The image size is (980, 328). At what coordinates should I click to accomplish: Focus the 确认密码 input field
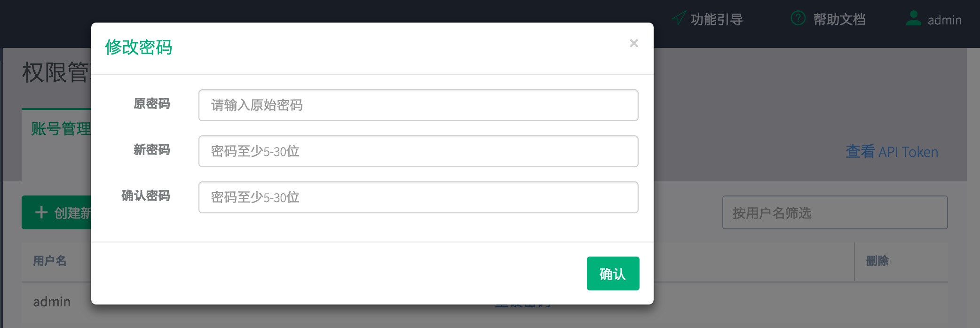419,197
